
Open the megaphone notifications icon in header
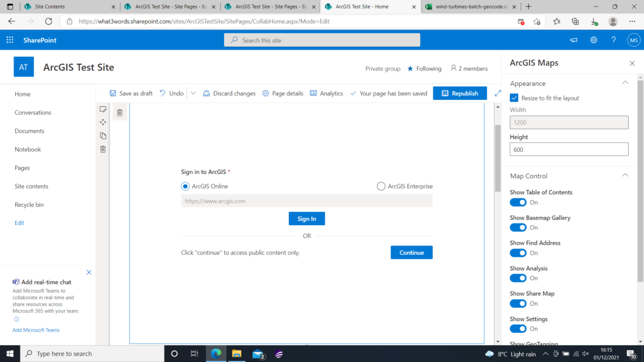(573, 40)
